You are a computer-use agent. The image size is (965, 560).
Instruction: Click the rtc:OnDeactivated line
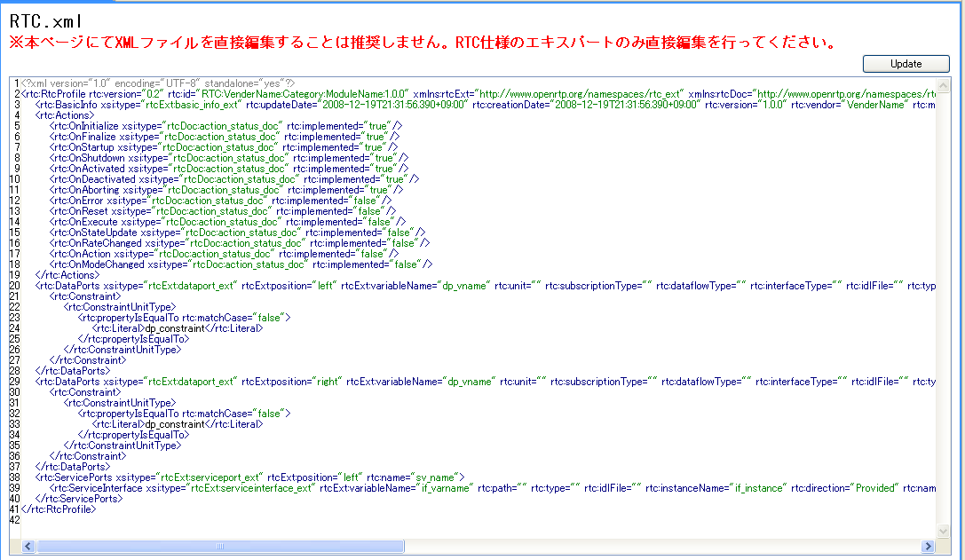(x=233, y=179)
